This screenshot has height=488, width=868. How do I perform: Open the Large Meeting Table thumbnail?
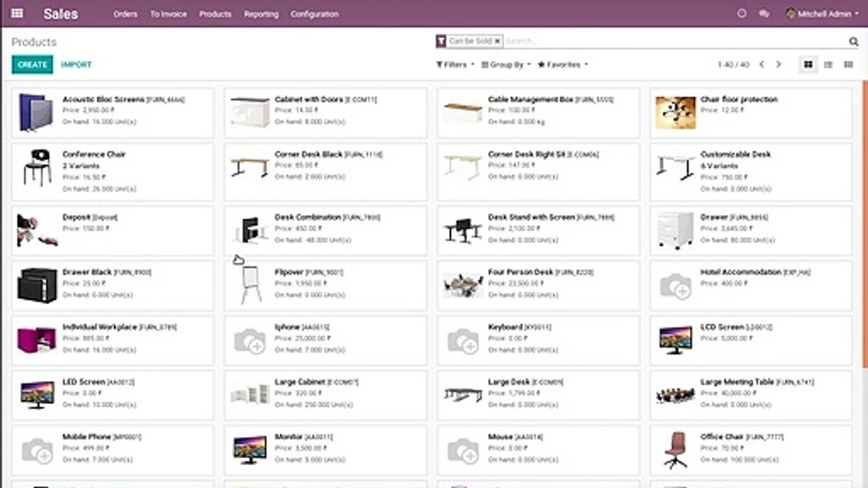[x=675, y=395]
